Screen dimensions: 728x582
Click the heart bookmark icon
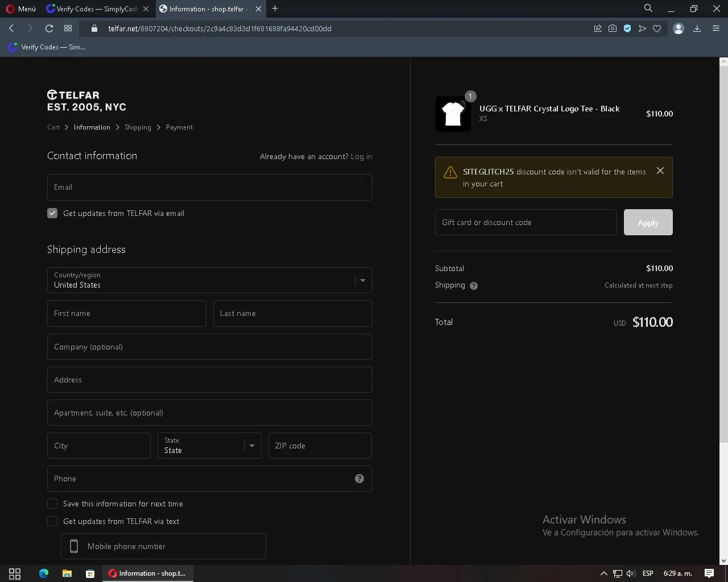[x=657, y=28]
